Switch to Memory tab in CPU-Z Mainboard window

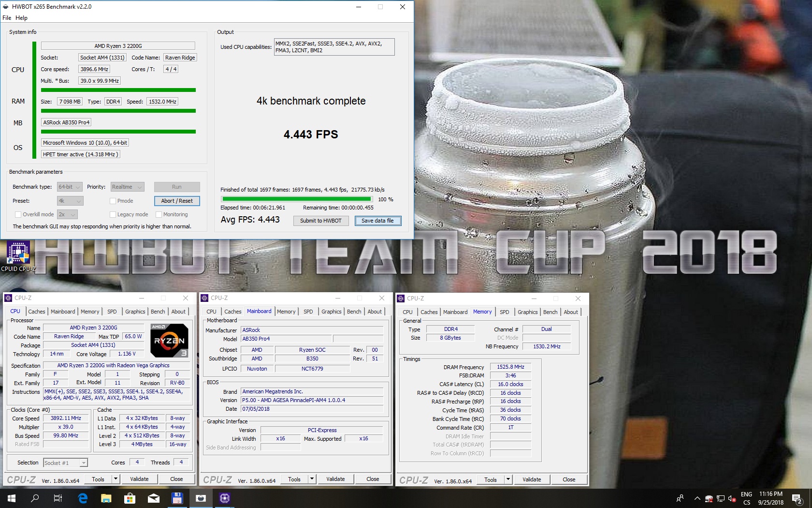click(286, 312)
